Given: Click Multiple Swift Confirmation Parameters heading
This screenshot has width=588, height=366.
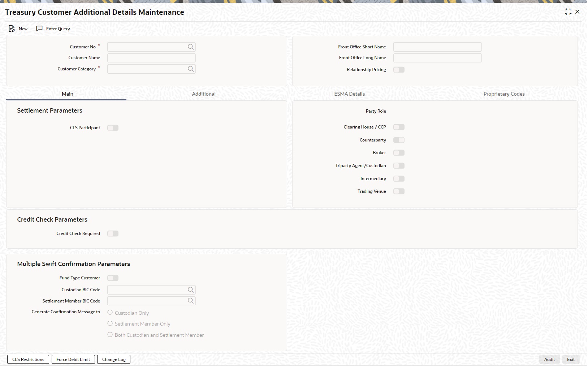Looking at the screenshot, I should coord(74,264).
